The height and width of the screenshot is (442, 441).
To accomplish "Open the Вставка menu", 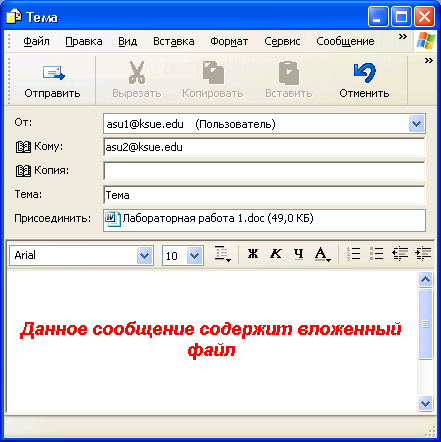I will pyautogui.click(x=174, y=42).
